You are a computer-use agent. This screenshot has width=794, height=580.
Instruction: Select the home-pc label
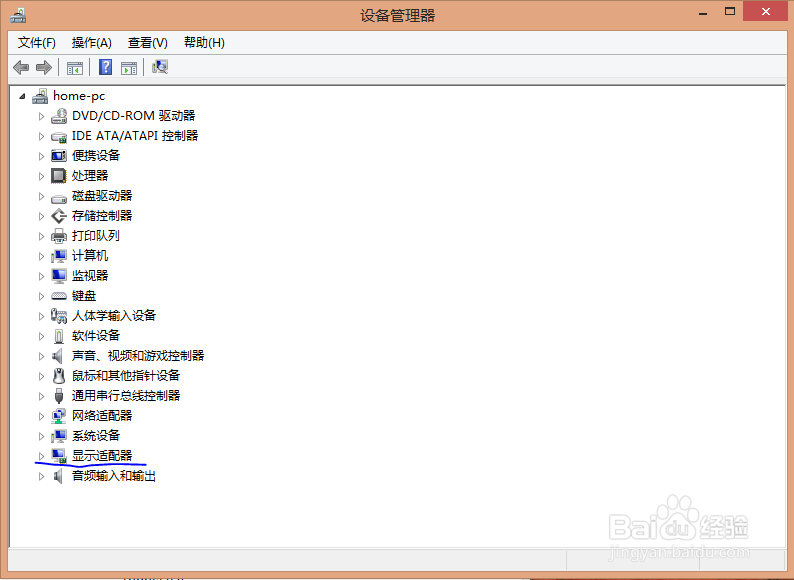pos(79,96)
